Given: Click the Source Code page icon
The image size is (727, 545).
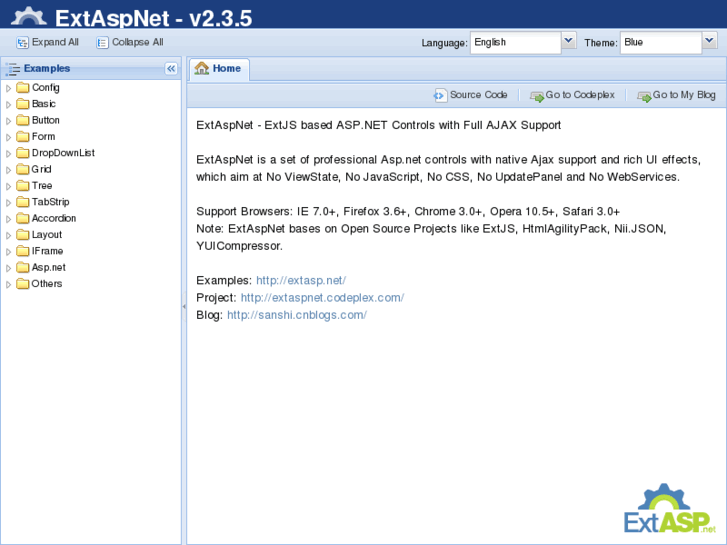Looking at the screenshot, I should point(440,95).
